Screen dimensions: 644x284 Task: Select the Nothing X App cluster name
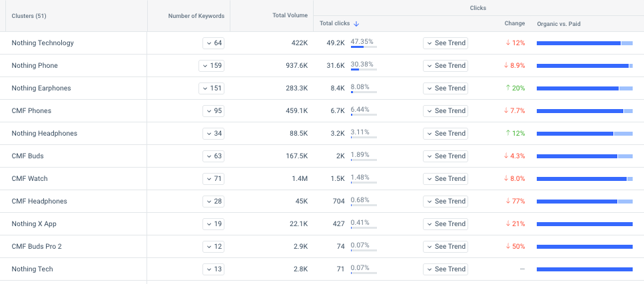(34, 223)
